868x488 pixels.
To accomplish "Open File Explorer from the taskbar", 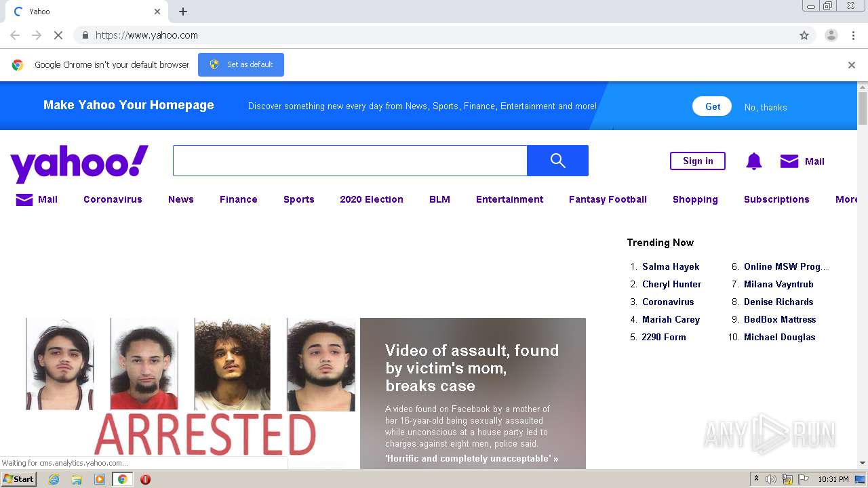I will tap(77, 479).
